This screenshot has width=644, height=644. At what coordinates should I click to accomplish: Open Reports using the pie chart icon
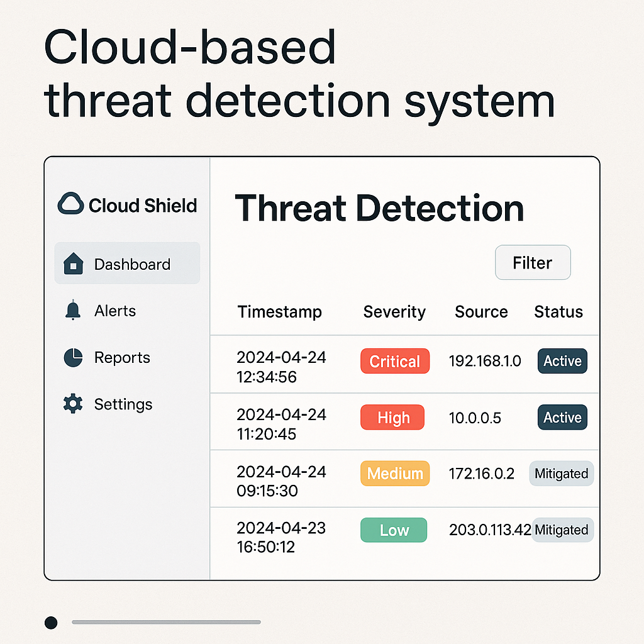72,357
